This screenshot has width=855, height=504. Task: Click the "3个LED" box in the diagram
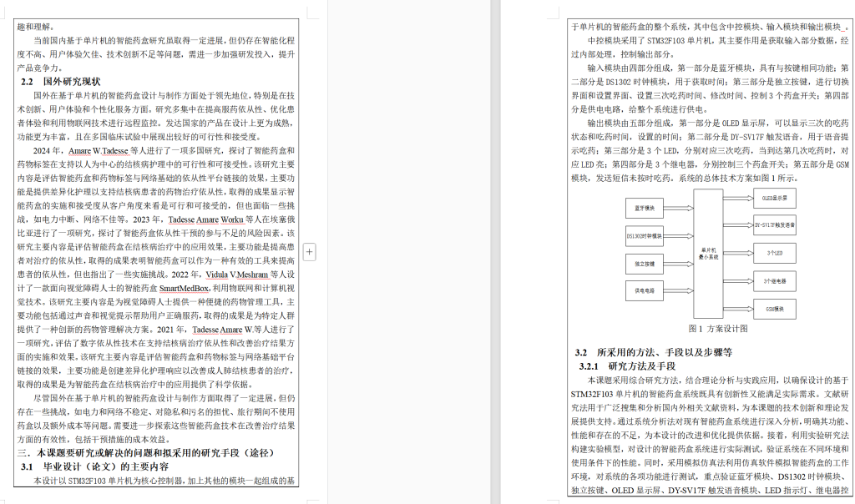pyautogui.click(x=774, y=253)
